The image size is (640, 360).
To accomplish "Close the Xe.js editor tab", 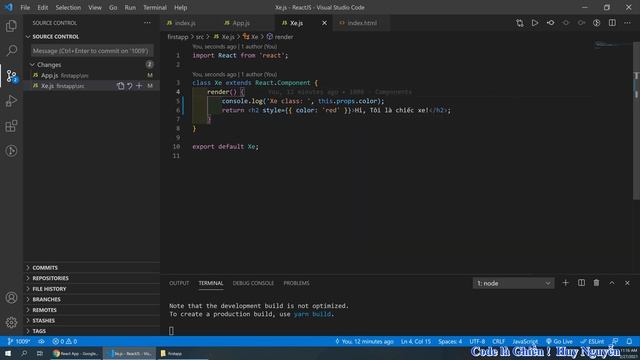I will (324, 23).
